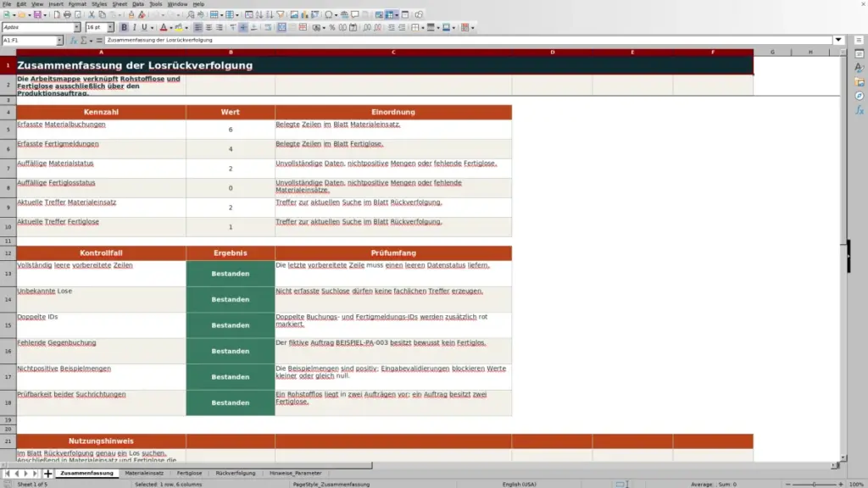Toggle Wrap Text button
This screenshot has height=488, width=868.
pos(268,28)
